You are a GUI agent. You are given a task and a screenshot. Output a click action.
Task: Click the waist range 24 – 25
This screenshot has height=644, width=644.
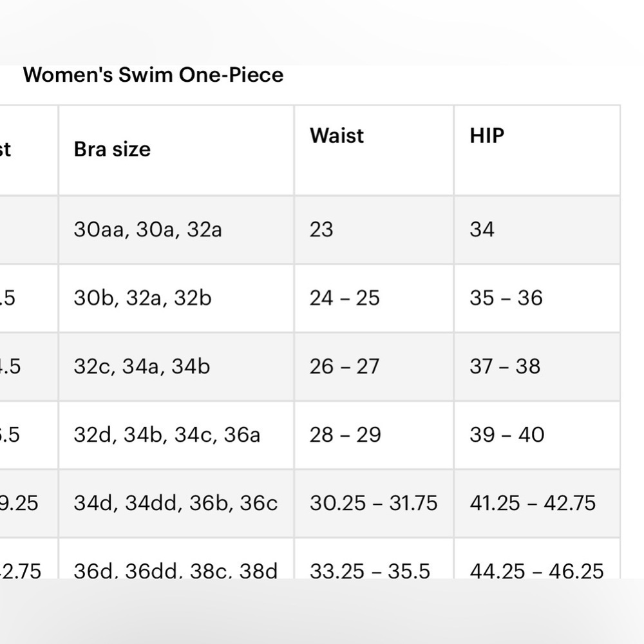[345, 298]
